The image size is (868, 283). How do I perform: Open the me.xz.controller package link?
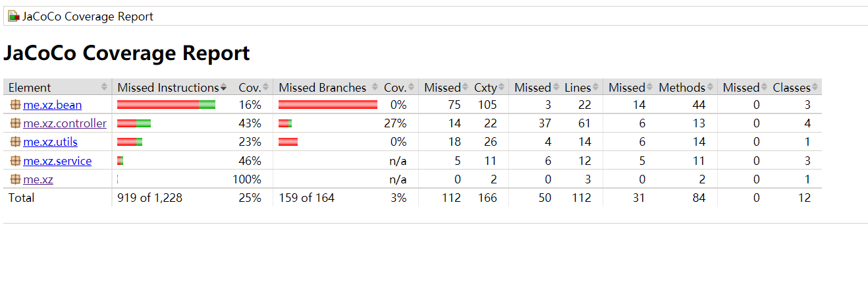tap(65, 123)
